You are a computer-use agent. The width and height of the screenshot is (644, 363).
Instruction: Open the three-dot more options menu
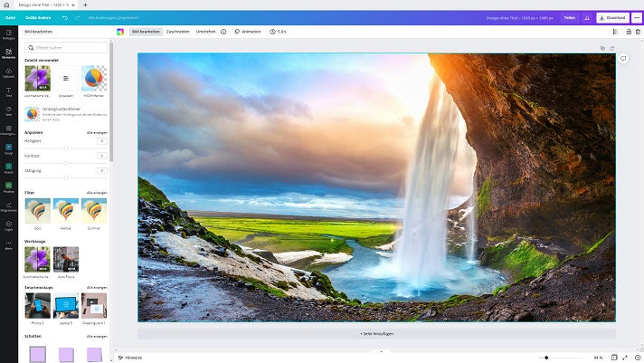636,17
